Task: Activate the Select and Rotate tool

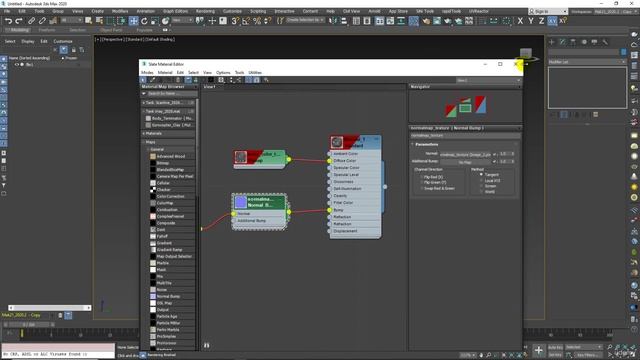Action: click(144, 20)
